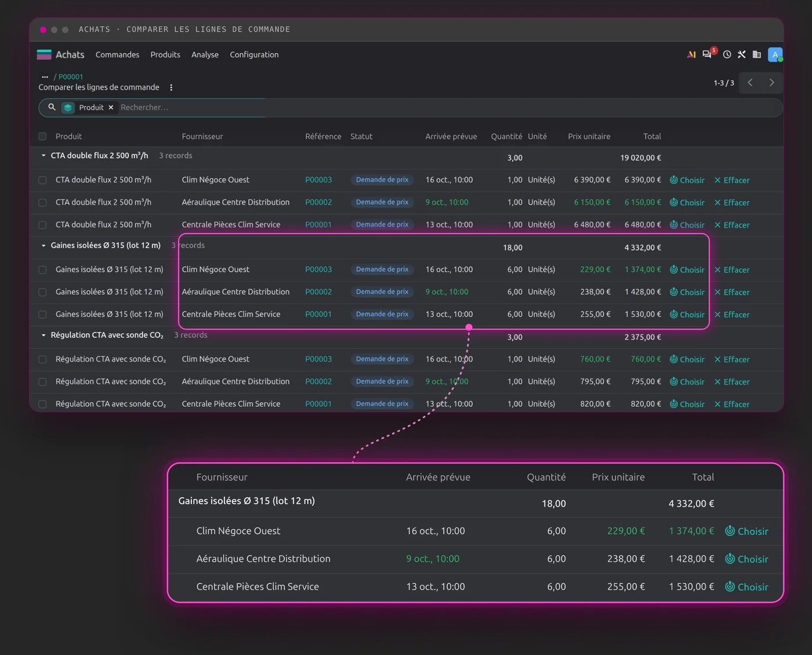812x655 pixels.
Task: Remove the Produit group filter
Action: click(111, 107)
